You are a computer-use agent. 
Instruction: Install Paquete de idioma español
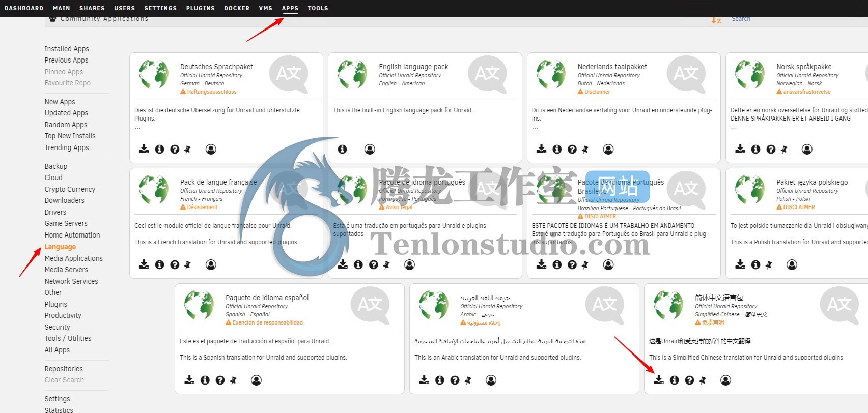click(x=189, y=379)
